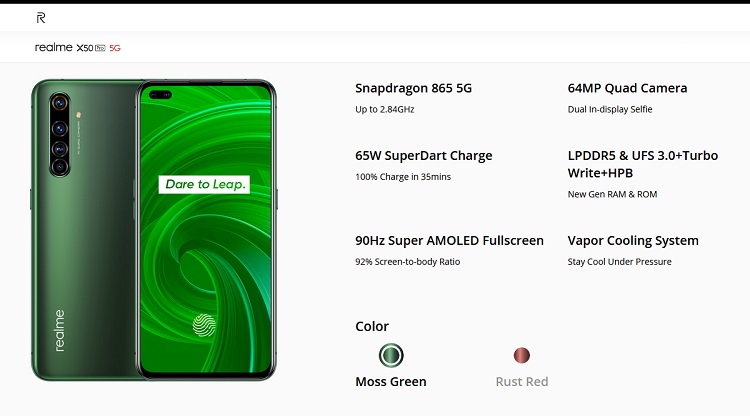750x416 pixels.
Task: Select the Moss Green color swatch
Action: pos(391,355)
